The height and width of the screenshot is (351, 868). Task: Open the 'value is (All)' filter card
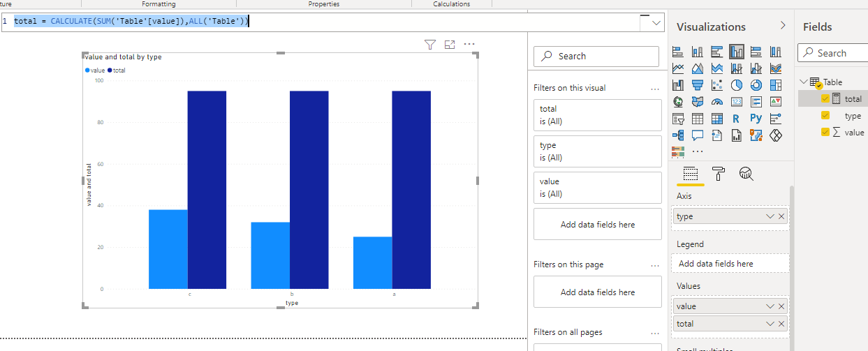[598, 188]
